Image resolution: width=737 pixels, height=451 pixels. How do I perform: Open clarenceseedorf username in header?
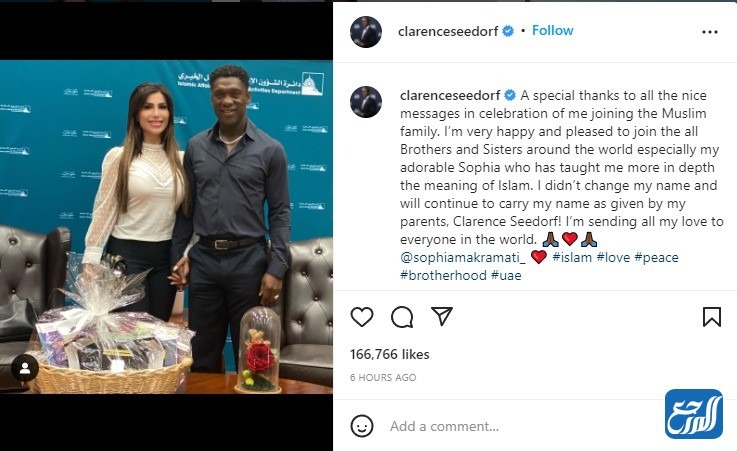[x=448, y=31]
